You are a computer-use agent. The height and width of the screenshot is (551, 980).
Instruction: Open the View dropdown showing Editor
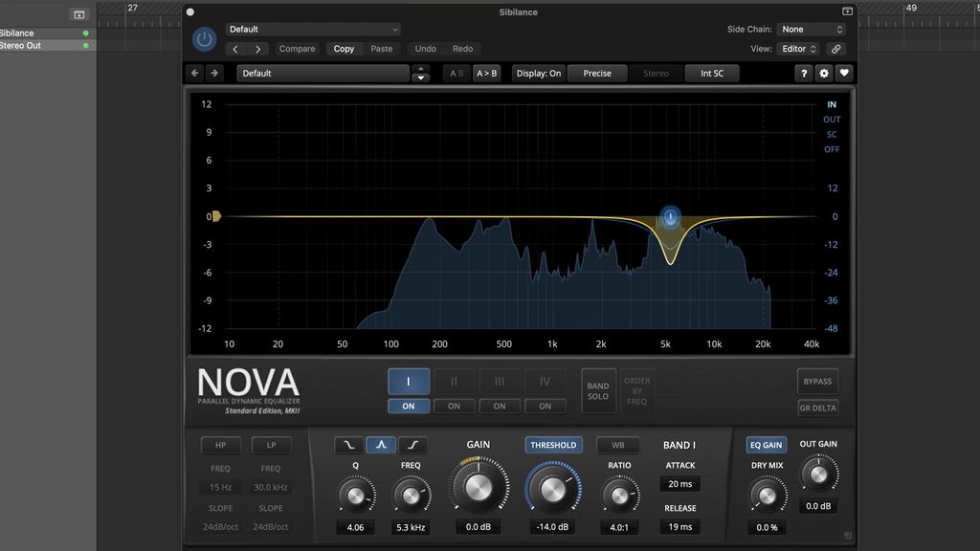(800, 48)
